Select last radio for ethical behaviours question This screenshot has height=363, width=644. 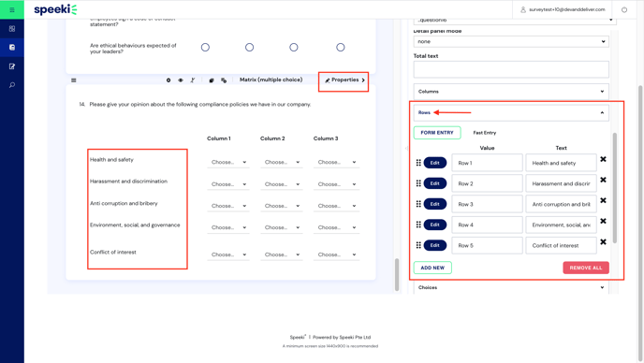(340, 47)
